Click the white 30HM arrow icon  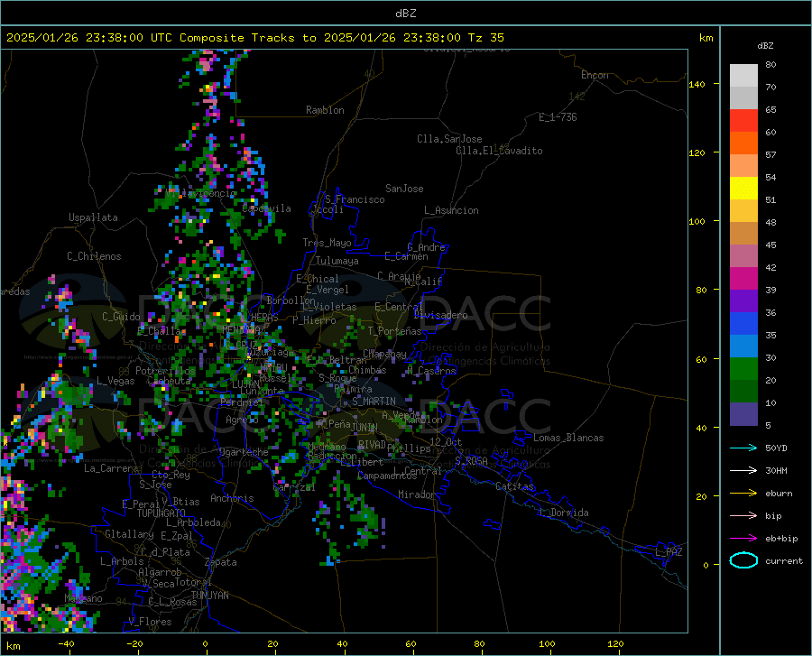tap(743, 471)
